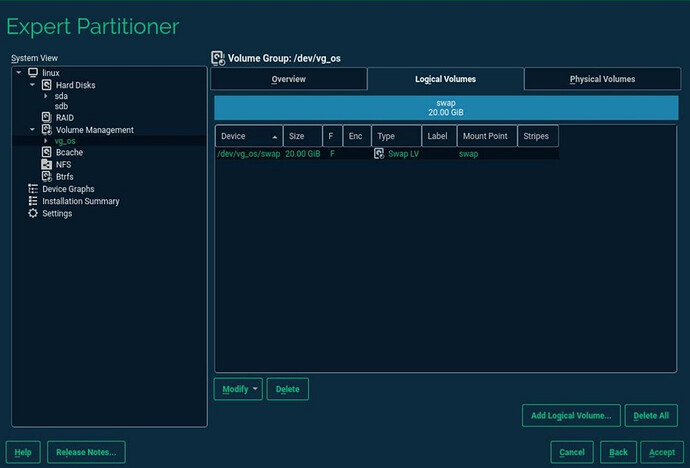Switch to the Physical Volumes tab

coord(601,79)
